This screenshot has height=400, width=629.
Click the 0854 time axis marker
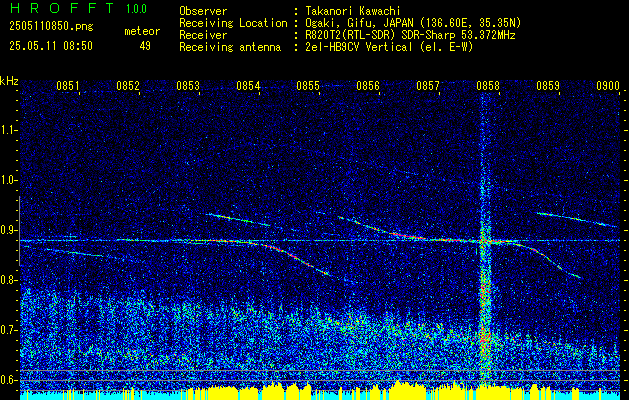pyautogui.click(x=248, y=85)
